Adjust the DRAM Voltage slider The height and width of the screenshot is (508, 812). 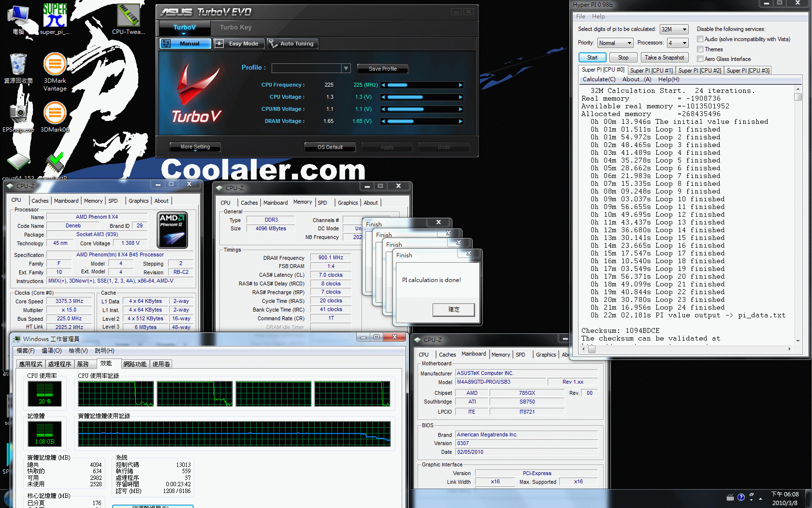(x=422, y=121)
